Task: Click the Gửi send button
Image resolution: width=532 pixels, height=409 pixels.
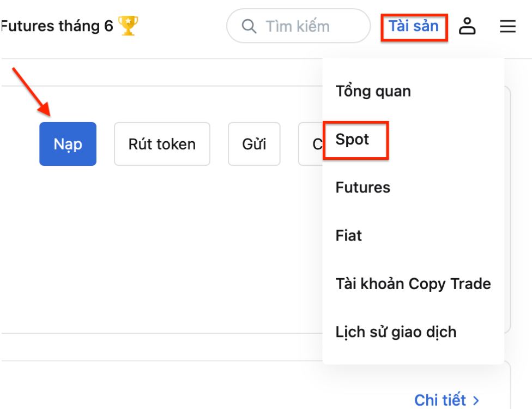Action: tap(255, 144)
